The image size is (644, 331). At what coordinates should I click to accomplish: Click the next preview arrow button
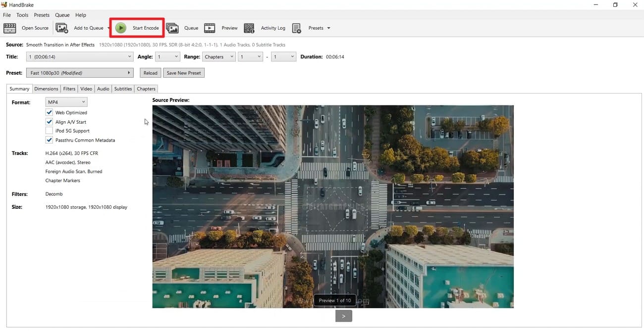(x=344, y=316)
